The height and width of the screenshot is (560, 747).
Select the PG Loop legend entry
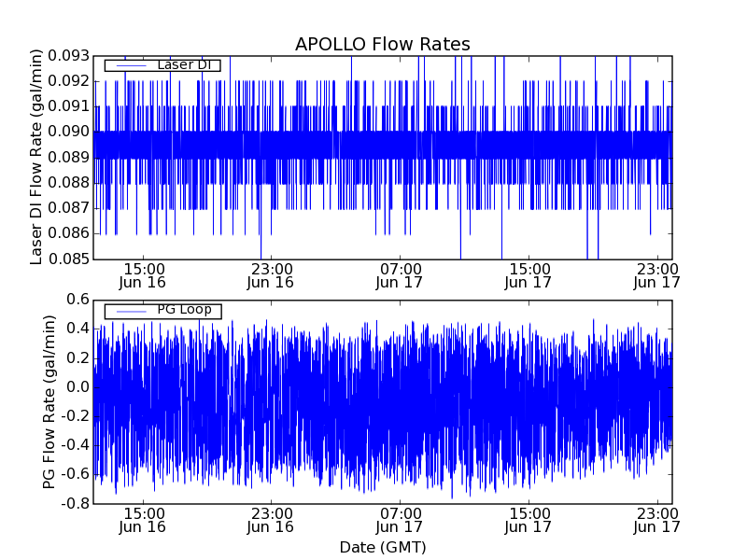pos(162,311)
